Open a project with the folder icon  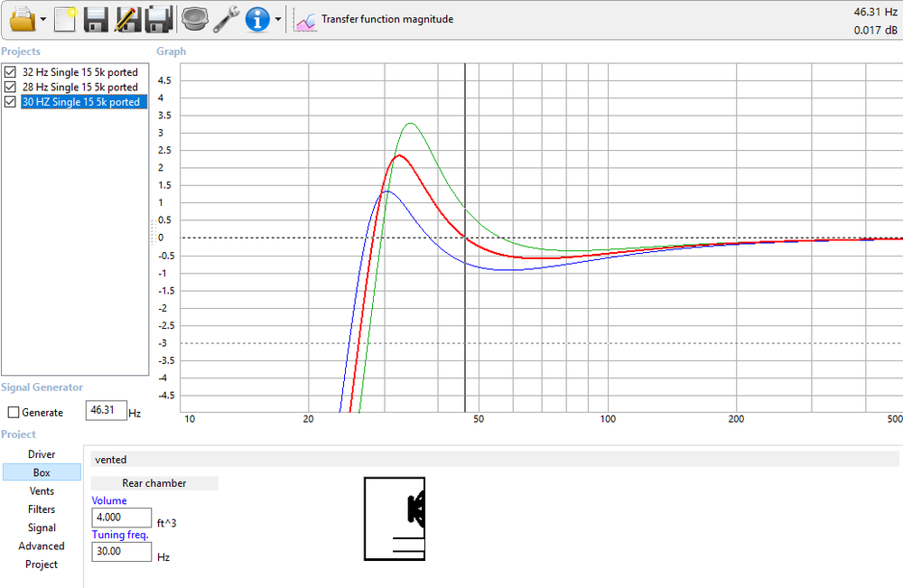pos(23,19)
